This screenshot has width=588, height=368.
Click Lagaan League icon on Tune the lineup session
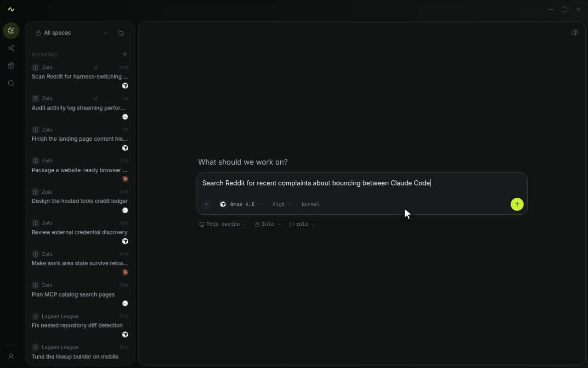[35, 347]
